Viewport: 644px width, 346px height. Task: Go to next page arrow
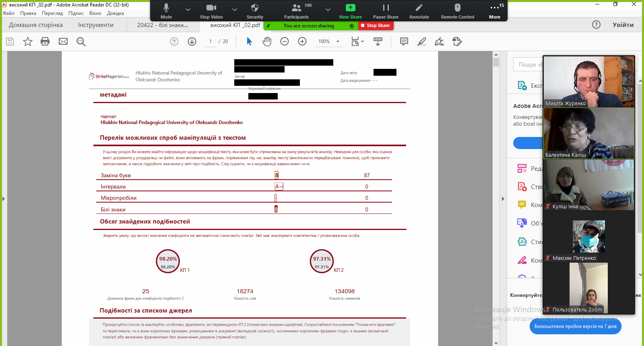(192, 41)
